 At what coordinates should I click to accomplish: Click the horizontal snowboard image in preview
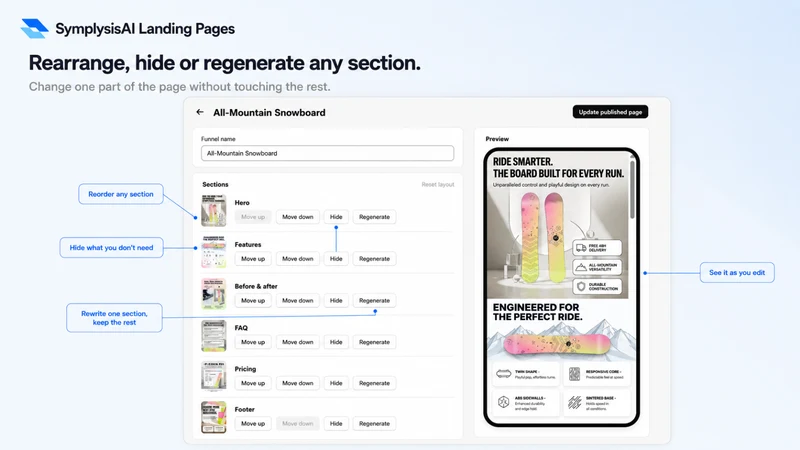coord(557,344)
